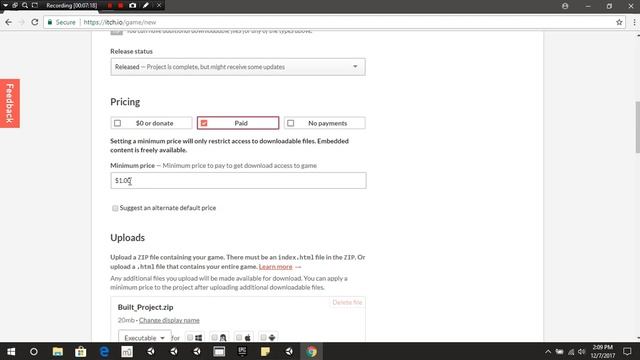
Task: Open Sticky Notes from the taskbar
Action: pos(265,351)
